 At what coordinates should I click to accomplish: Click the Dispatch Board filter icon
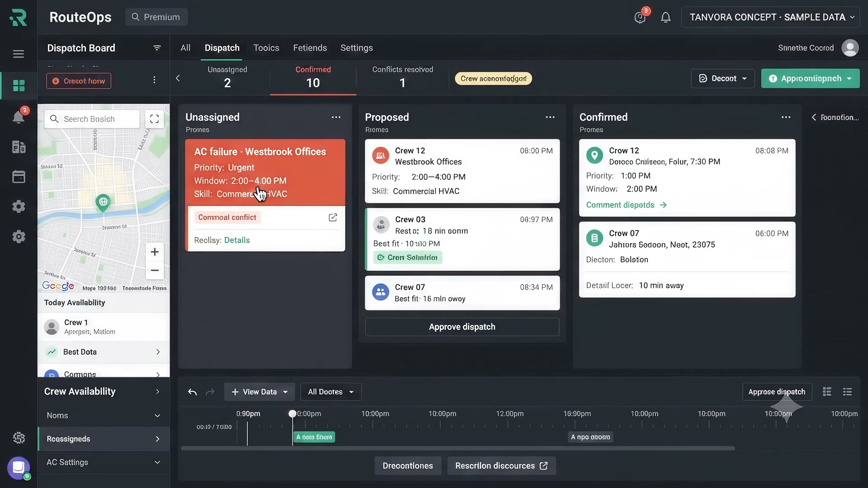[157, 48]
